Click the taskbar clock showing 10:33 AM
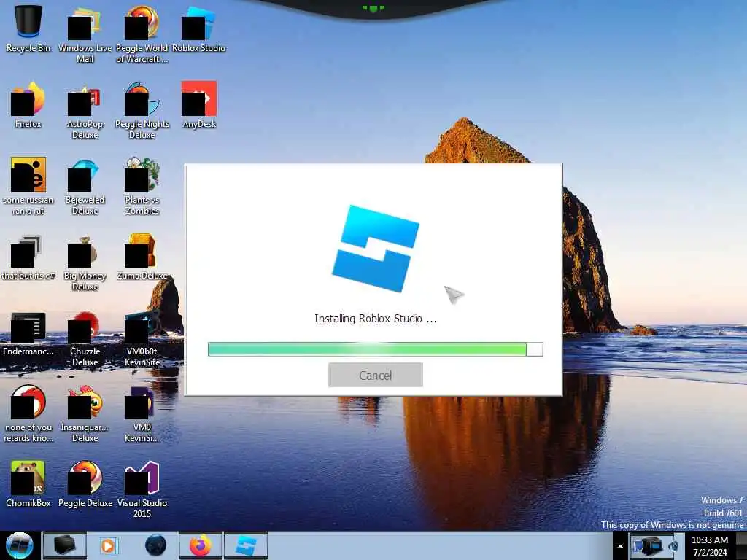The image size is (747, 560). click(x=709, y=546)
